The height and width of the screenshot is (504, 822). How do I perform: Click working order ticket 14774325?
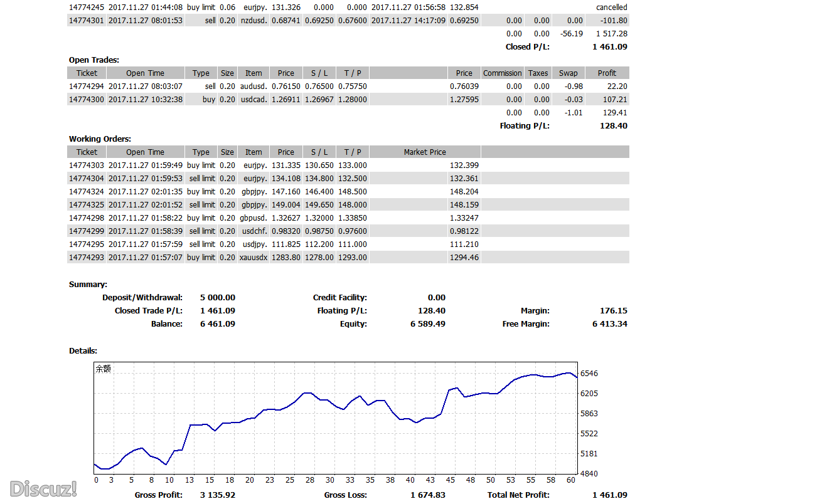click(x=87, y=205)
